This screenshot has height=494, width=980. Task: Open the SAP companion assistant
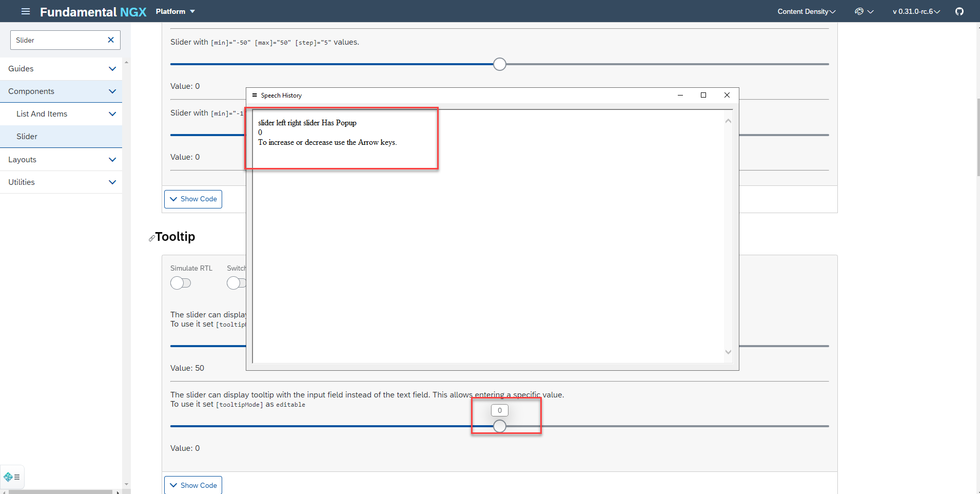point(9,477)
